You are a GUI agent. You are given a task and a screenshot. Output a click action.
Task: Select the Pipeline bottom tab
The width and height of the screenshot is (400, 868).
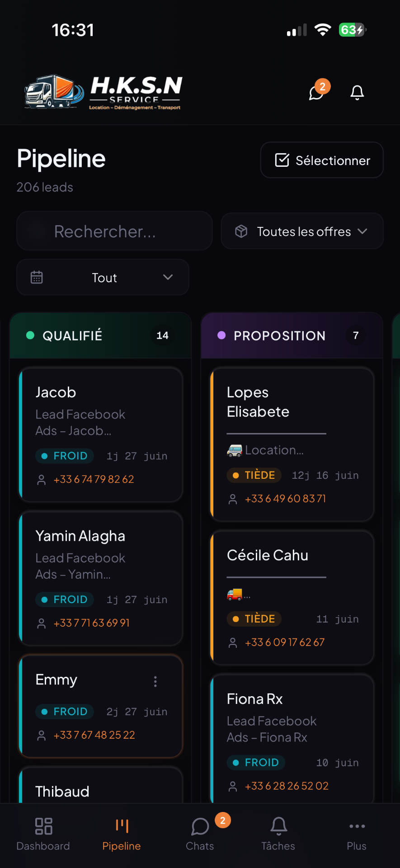click(x=122, y=835)
